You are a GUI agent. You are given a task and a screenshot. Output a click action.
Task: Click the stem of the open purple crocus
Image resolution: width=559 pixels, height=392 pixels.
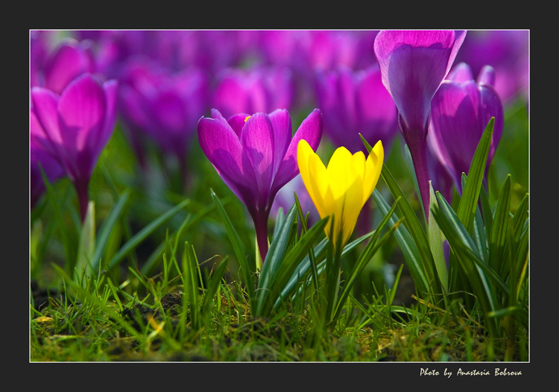pyautogui.click(x=262, y=233)
